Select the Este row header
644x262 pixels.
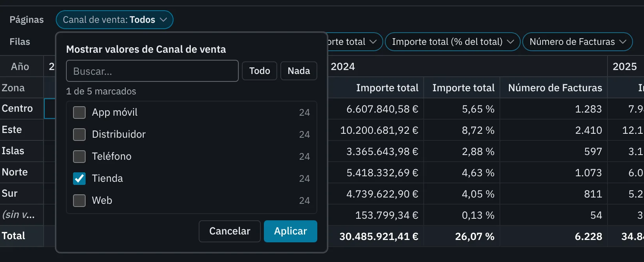[x=22, y=130]
